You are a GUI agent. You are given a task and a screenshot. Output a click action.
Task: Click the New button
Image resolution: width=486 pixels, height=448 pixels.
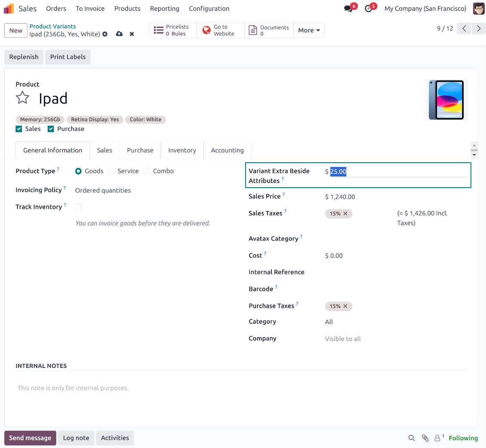pos(16,31)
